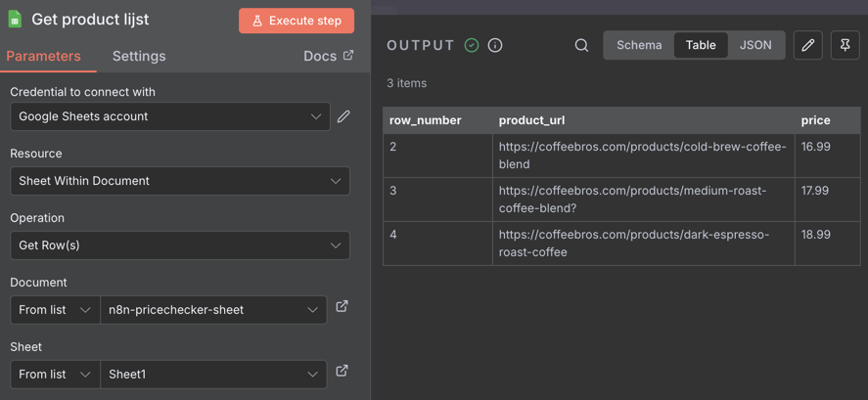Switch output view to JSON
Image resolution: width=868 pixels, height=400 pixels.
(755, 45)
